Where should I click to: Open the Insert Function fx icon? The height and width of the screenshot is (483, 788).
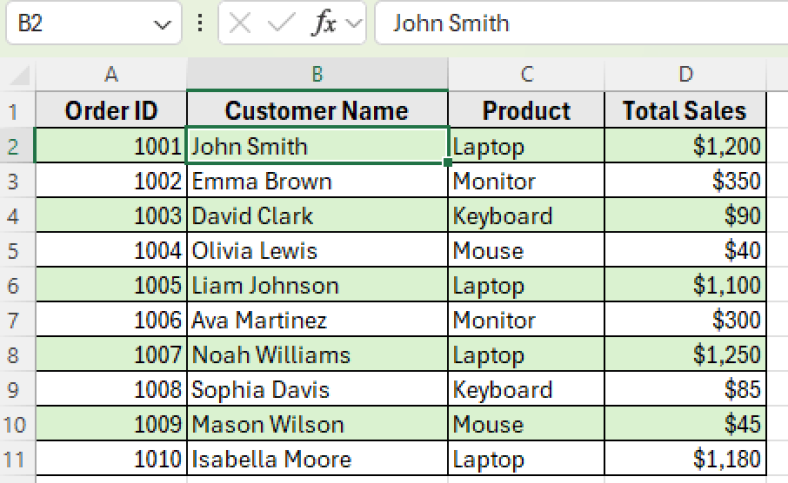(x=324, y=23)
